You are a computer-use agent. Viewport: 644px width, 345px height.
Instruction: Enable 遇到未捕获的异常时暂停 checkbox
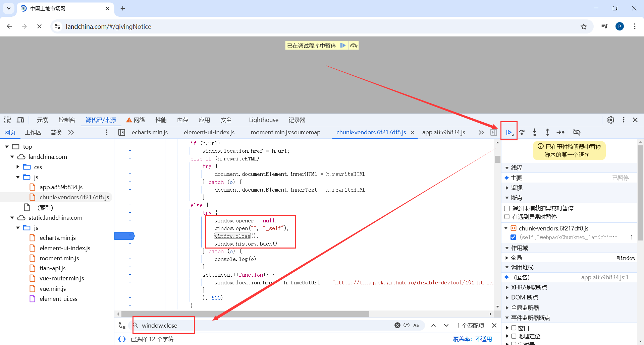tap(507, 208)
